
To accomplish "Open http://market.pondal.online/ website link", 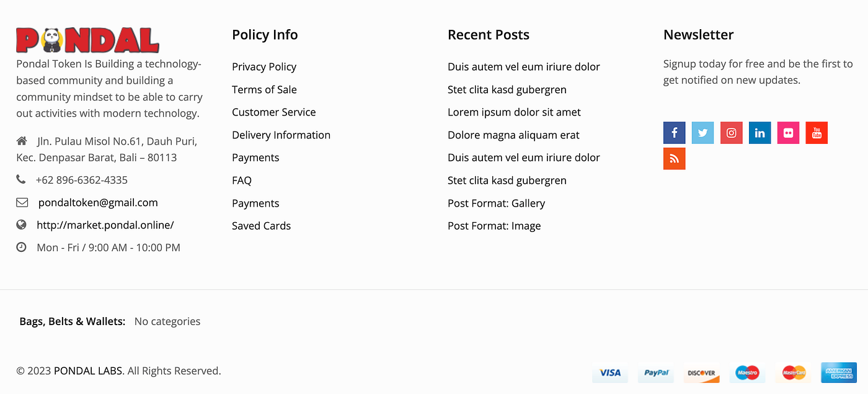I will (105, 225).
